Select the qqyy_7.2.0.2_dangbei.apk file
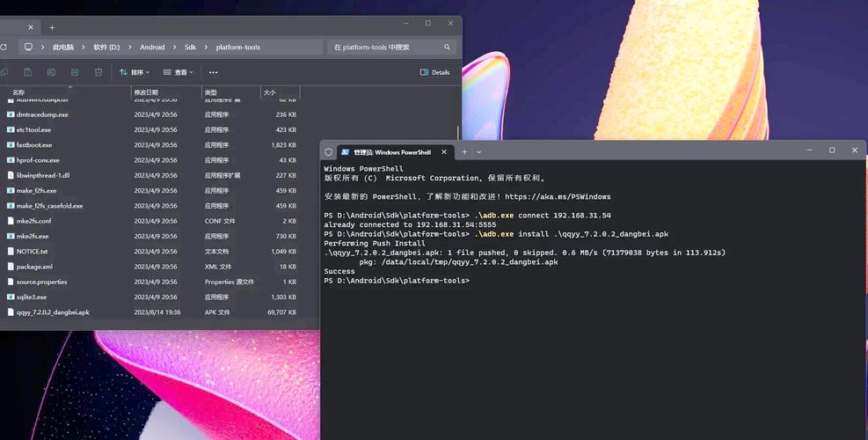Viewport: 868px width, 440px height. (53, 312)
